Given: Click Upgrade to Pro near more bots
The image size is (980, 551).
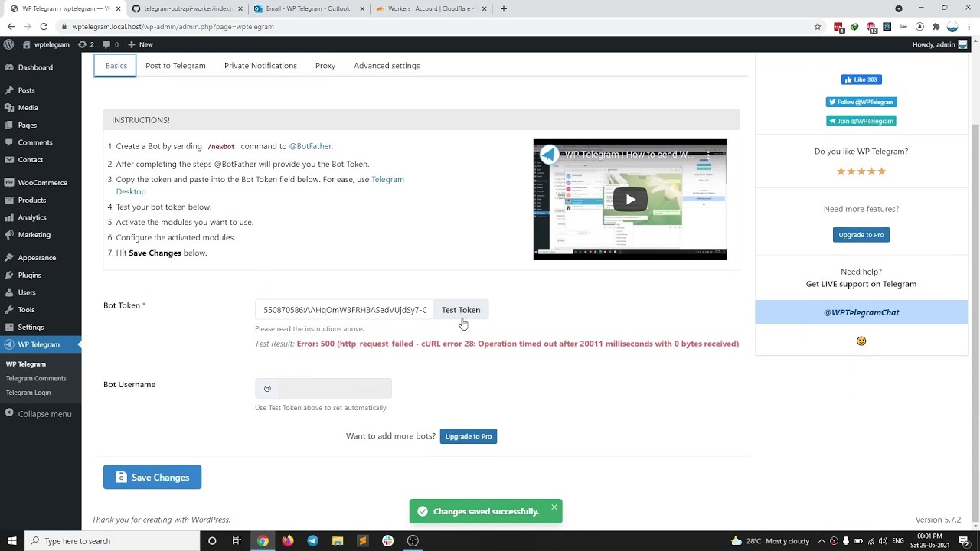Looking at the screenshot, I should tap(469, 436).
